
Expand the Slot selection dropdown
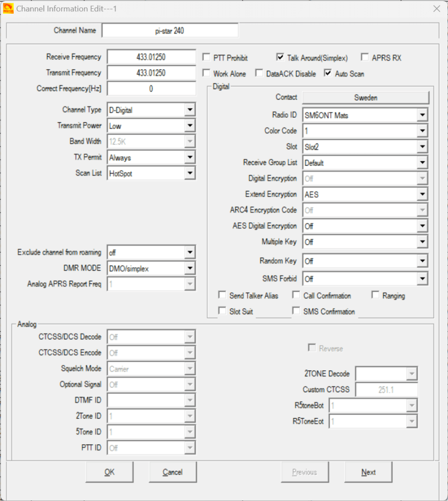point(423,147)
